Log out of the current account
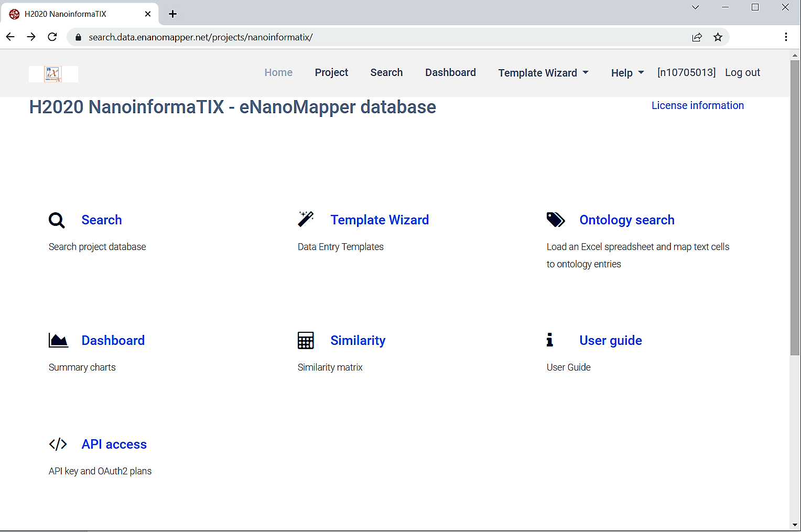Image resolution: width=801 pixels, height=532 pixels. point(742,73)
